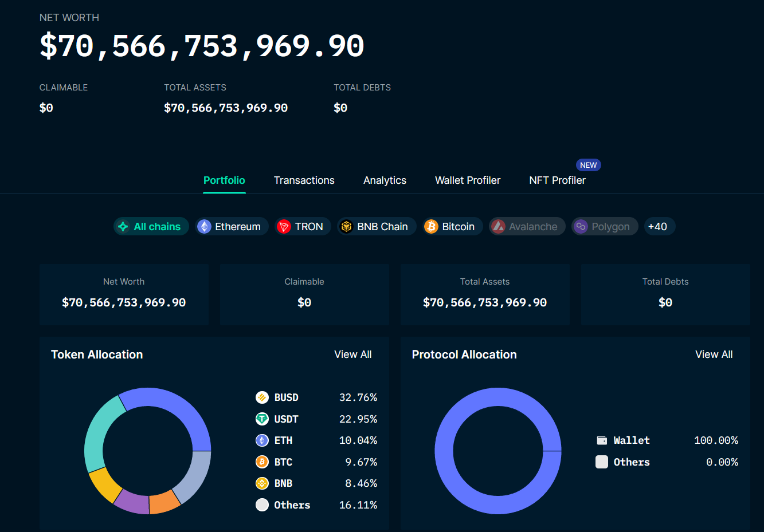The image size is (764, 532).
Task: Click the Avalanche chain logo icon
Action: (x=499, y=227)
